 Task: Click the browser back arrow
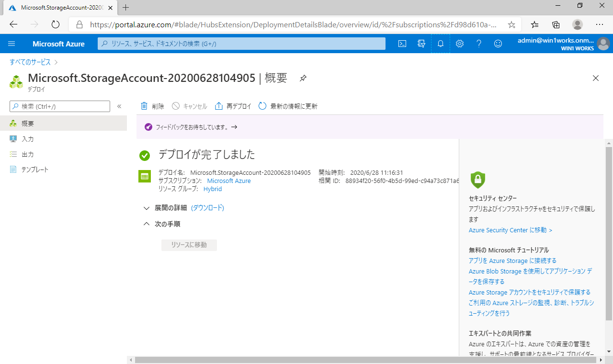(13, 24)
